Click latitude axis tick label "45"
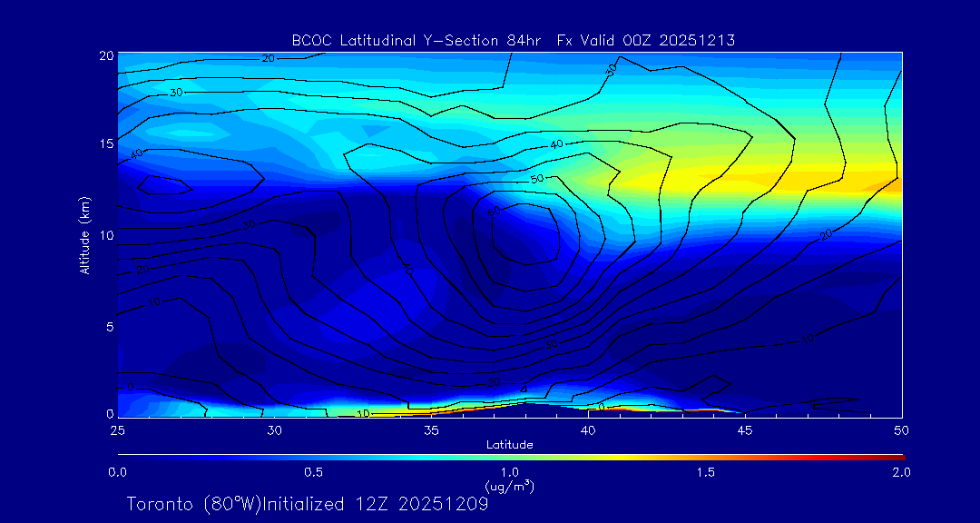This screenshot has width=980, height=523. point(744,430)
